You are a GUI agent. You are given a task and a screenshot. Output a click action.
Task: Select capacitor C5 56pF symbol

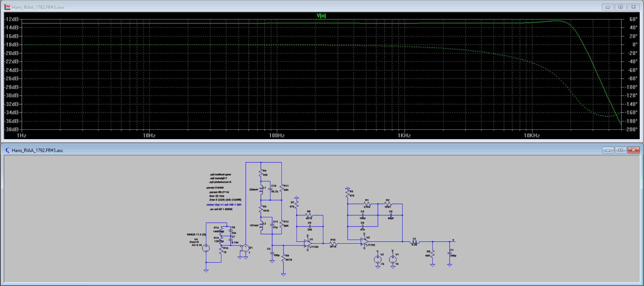pos(391,215)
